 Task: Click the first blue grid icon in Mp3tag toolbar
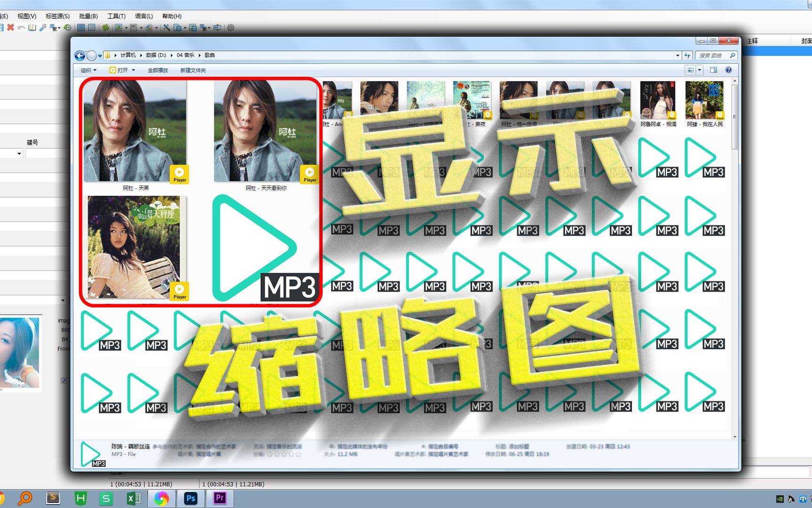pyautogui.click(x=81, y=28)
